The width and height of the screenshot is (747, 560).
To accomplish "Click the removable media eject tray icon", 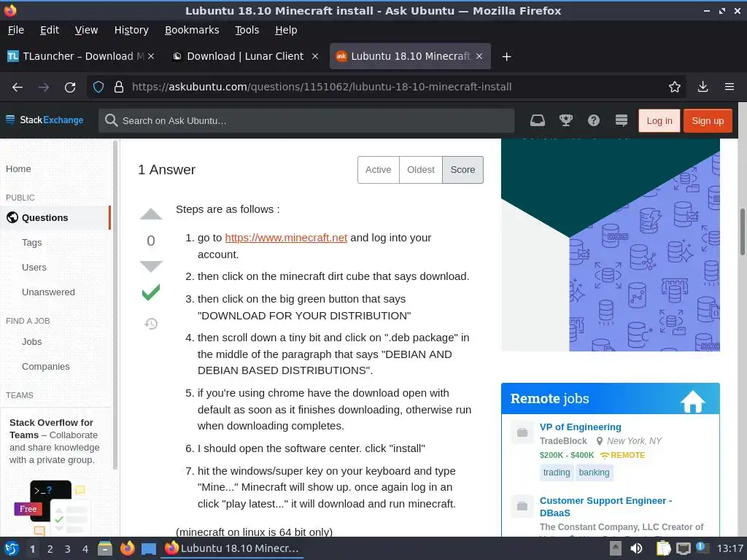I will point(616,548).
